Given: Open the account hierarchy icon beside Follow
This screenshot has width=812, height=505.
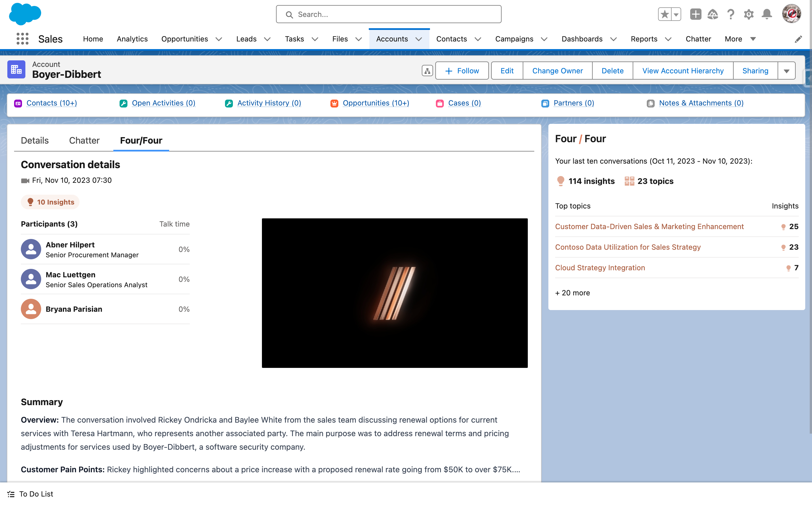Looking at the screenshot, I should [427, 71].
